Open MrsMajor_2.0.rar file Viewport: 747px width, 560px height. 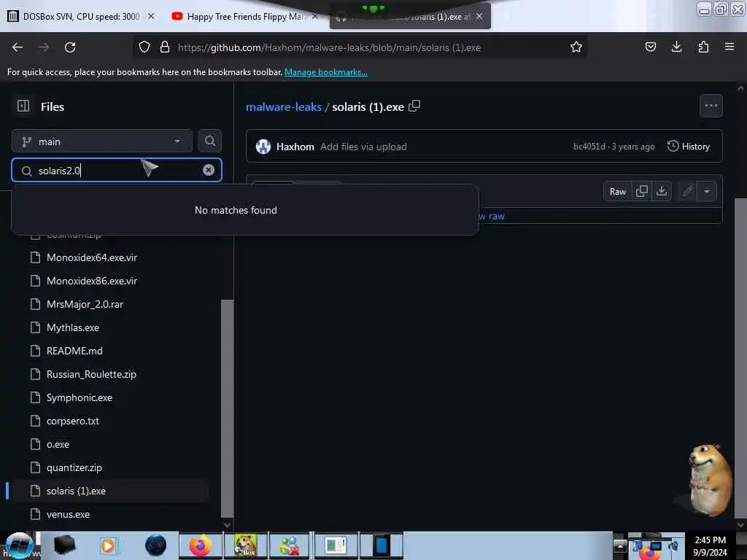tap(85, 304)
